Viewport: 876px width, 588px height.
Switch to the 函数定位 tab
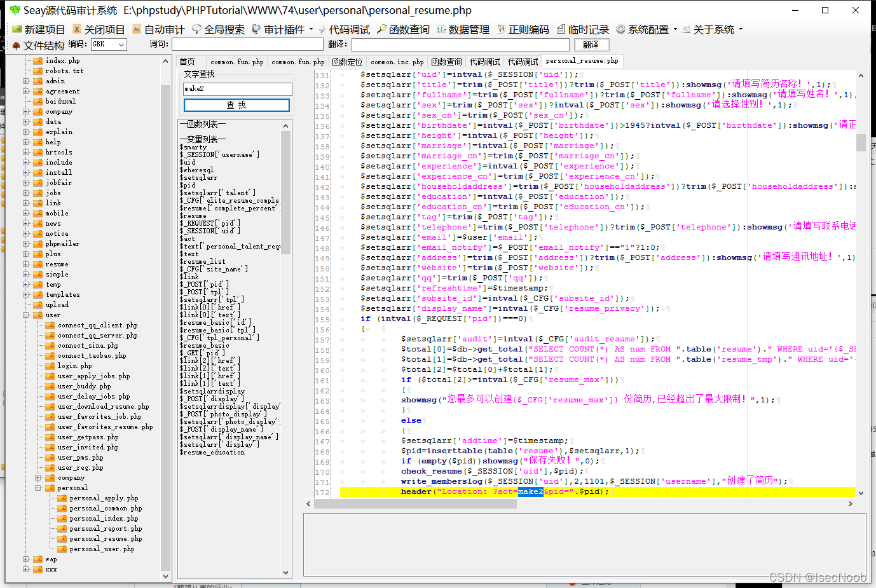(x=347, y=62)
